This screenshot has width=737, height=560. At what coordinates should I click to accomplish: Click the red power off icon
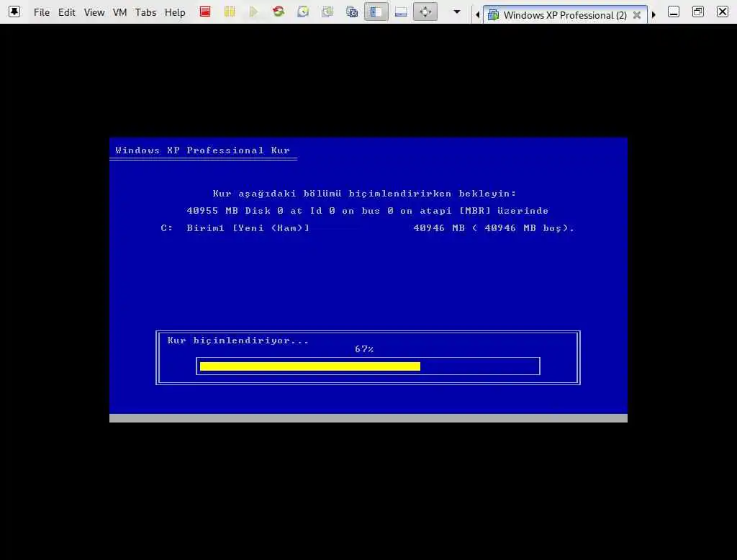[205, 12]
